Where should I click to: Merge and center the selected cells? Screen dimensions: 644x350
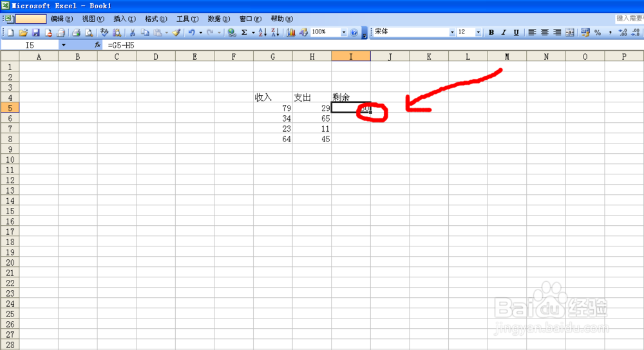tap(570, 32)
